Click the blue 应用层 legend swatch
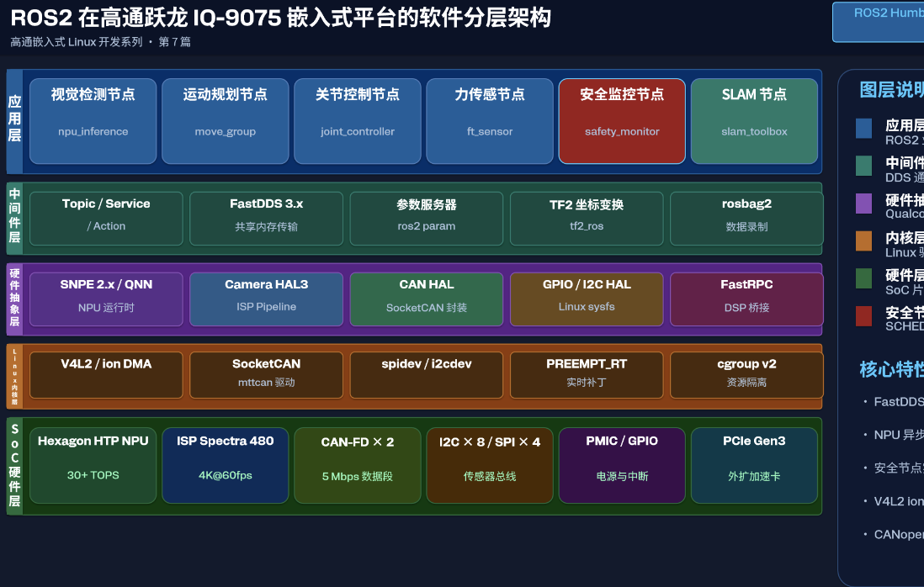 864,129
